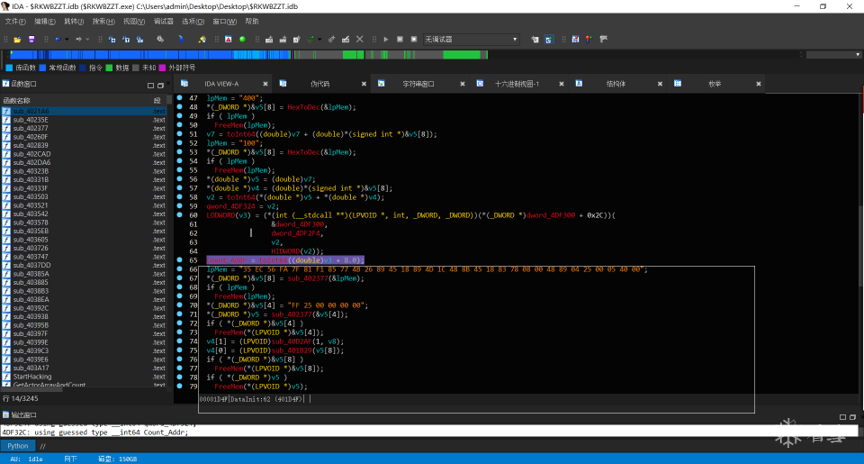The width and height of the screenshot is (864, 464).
Task: Close the 伪代码 tab
Action: [x=364, y=84]
